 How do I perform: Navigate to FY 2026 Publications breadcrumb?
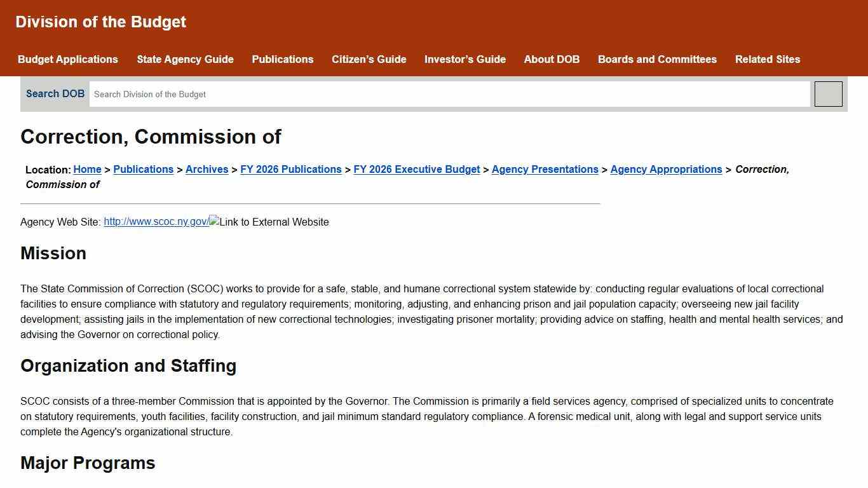(x=290, y=169)
